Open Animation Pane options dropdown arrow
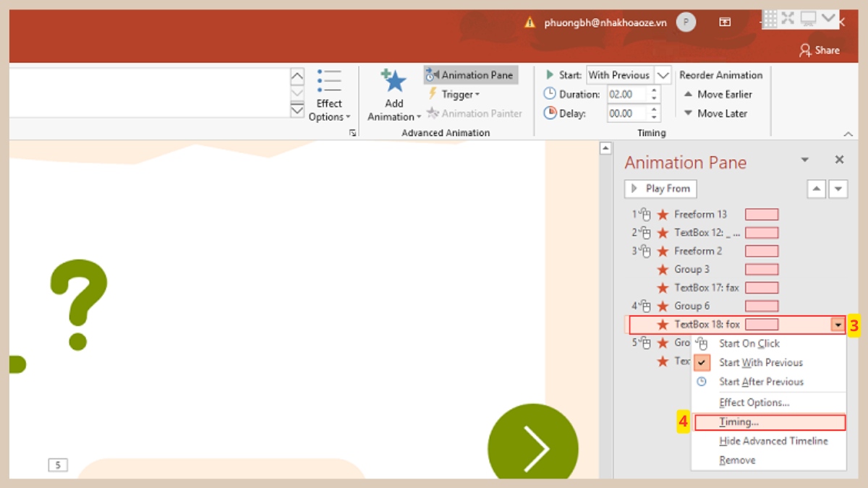This screenshot has height=488, width=868. (804, 160)
